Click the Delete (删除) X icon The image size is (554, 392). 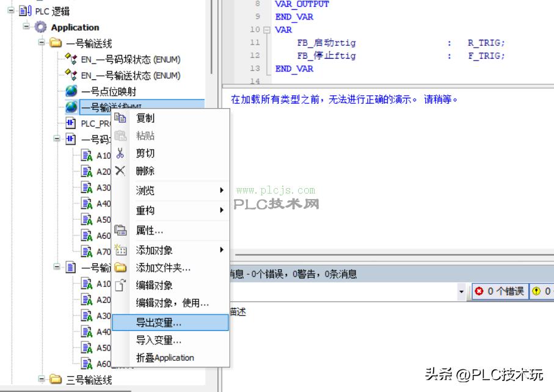point(120,170)
